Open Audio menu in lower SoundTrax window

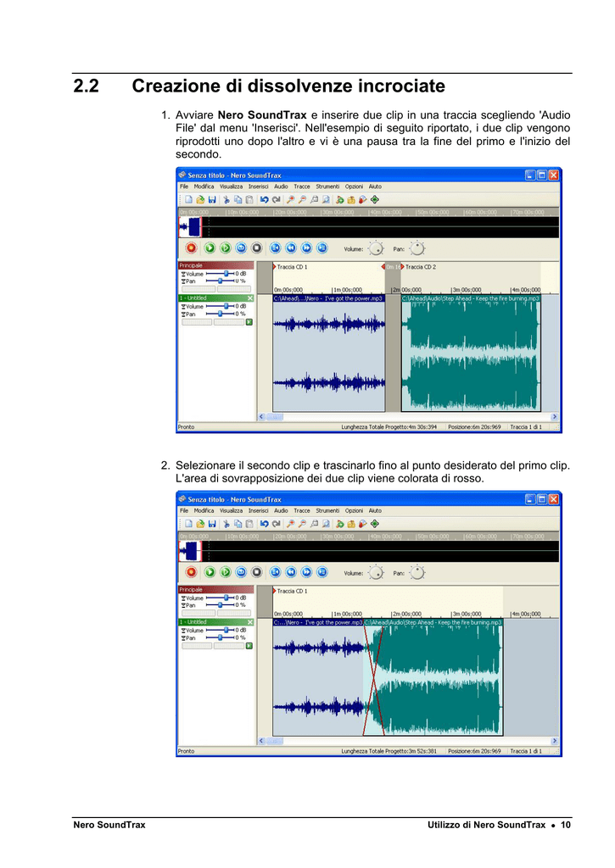point(281,511)
